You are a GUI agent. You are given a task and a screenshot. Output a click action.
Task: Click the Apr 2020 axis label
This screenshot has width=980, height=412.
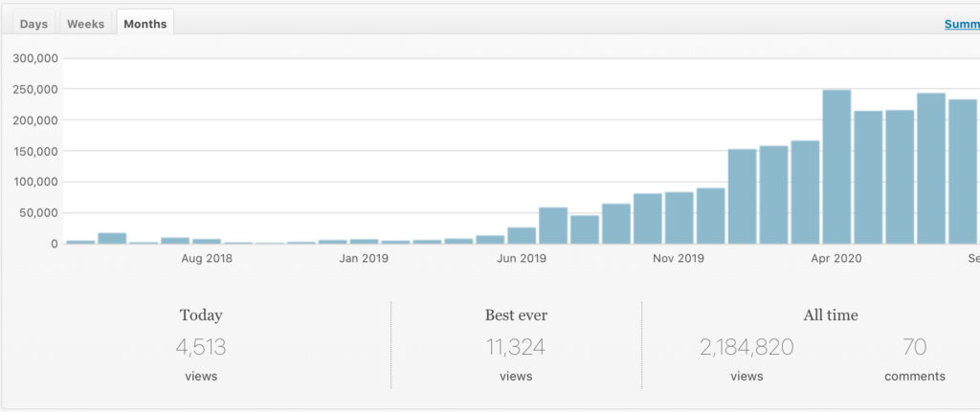[x=836, y=258]
